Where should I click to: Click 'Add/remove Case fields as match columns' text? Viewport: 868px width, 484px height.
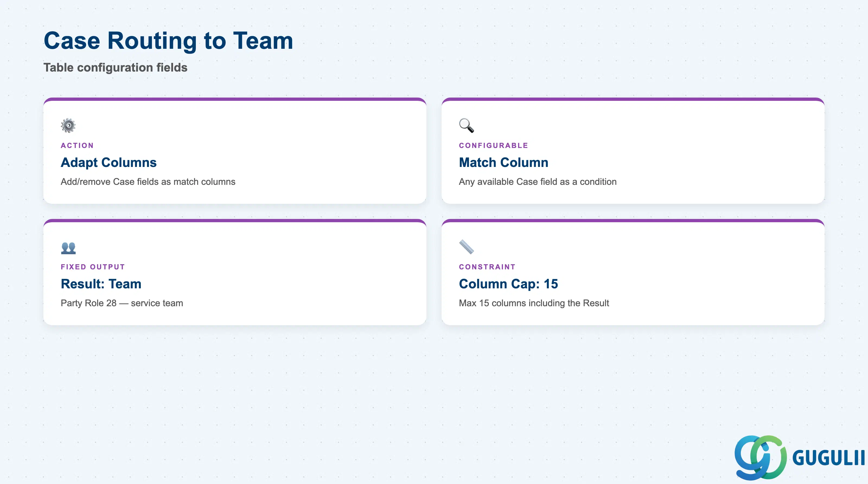pos(148,182)
